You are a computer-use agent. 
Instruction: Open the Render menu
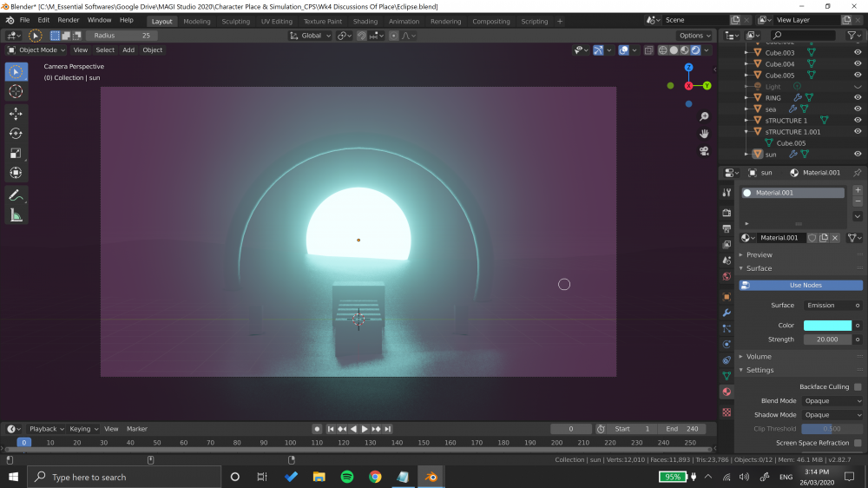[68, 20]
